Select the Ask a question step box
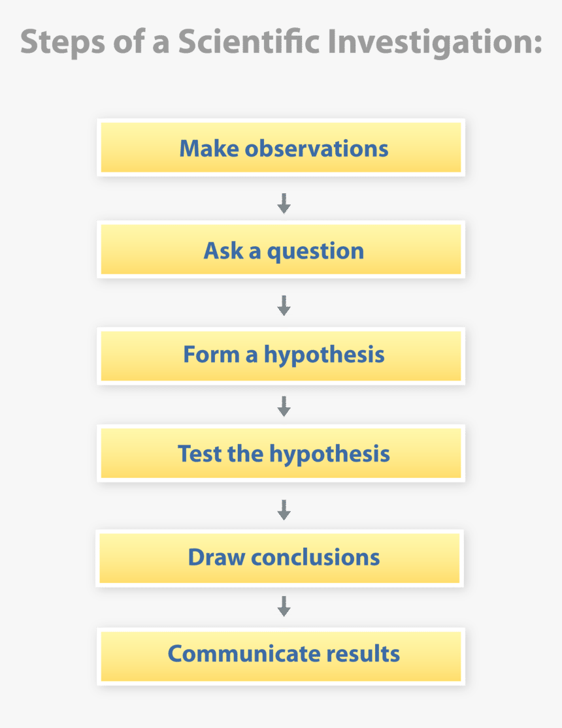Image resolution: width=562 pixels, height=728 pixels. (x=281, y=250)
